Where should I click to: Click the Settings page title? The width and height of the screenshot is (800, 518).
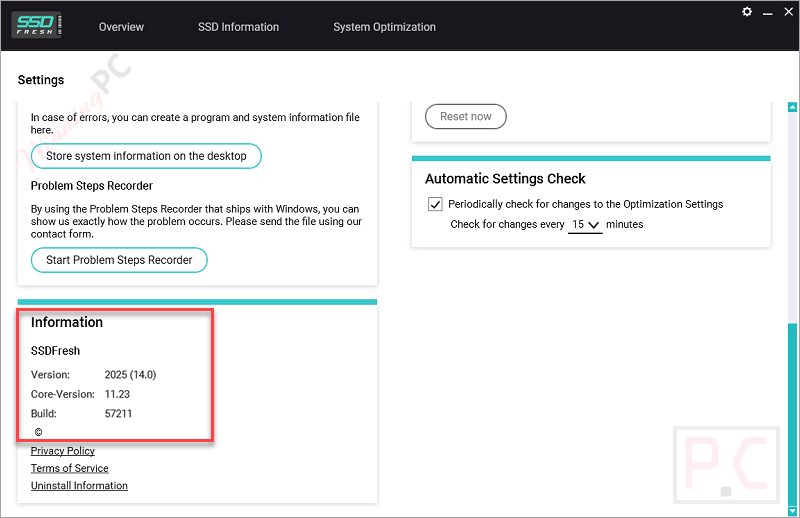41,80
